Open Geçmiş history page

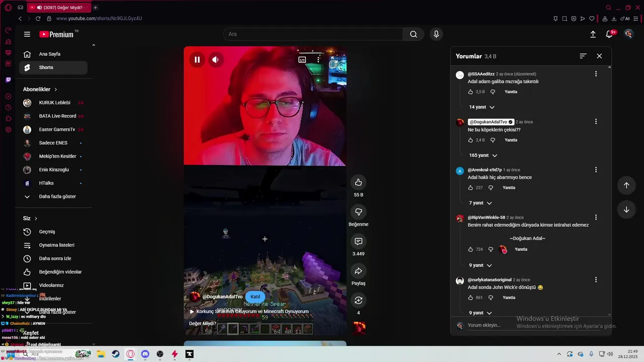(x=53, y=232)
